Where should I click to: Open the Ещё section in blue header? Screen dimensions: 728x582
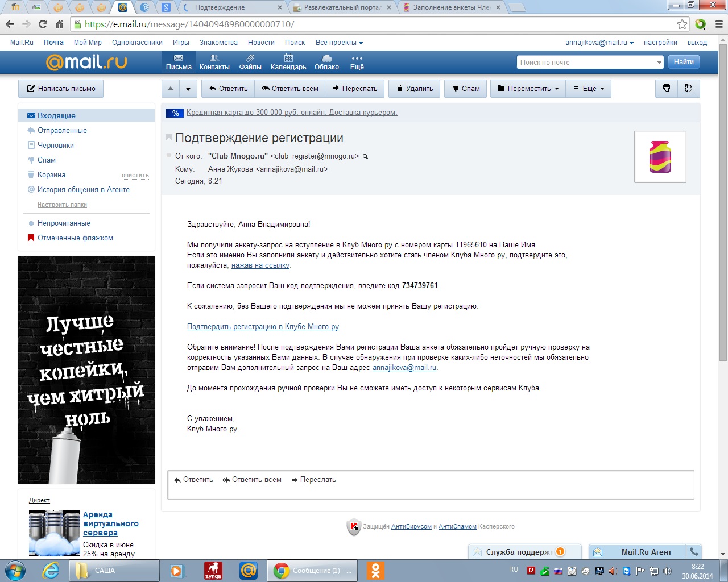(357, 63)
